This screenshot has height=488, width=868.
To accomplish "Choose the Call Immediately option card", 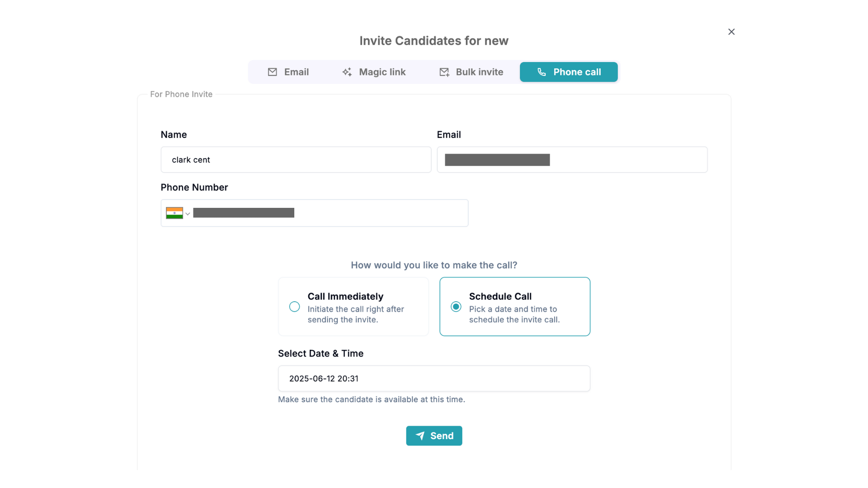I will [x=353, y=306].
